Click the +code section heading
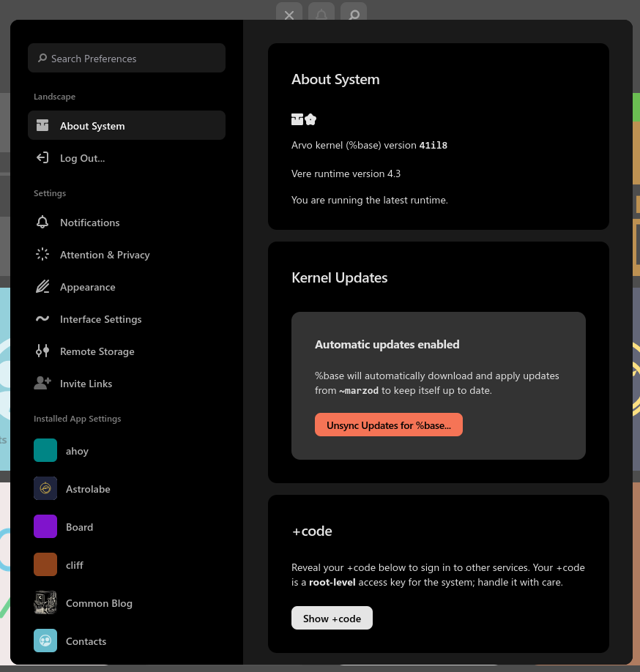 pyautogui.click(x=312, y=531)
